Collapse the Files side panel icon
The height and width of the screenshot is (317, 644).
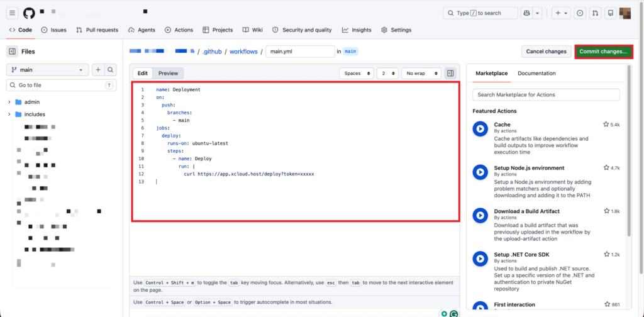(x=12, y=52)
